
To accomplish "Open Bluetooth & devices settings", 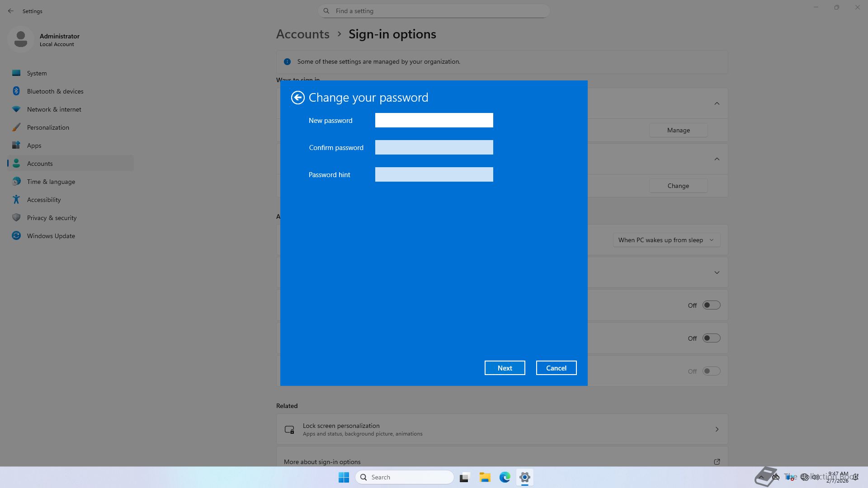I will click(55, 91).
